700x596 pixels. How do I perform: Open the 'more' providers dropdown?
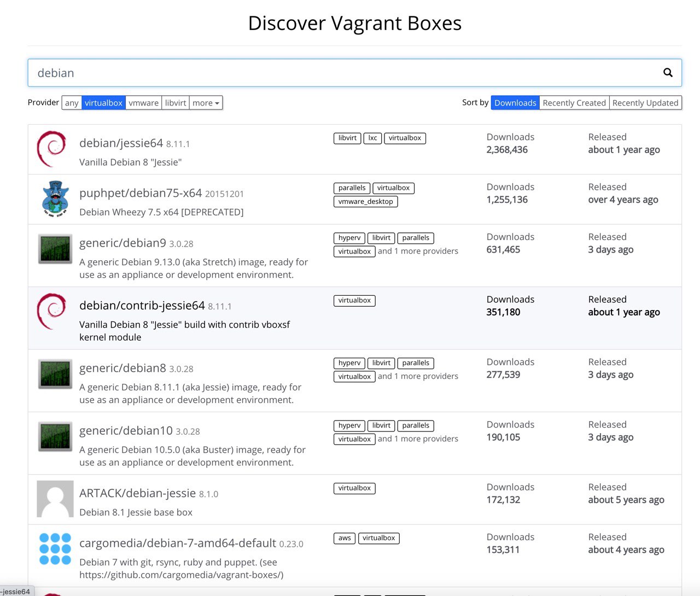pyautogui.click(x=206, y=103)
